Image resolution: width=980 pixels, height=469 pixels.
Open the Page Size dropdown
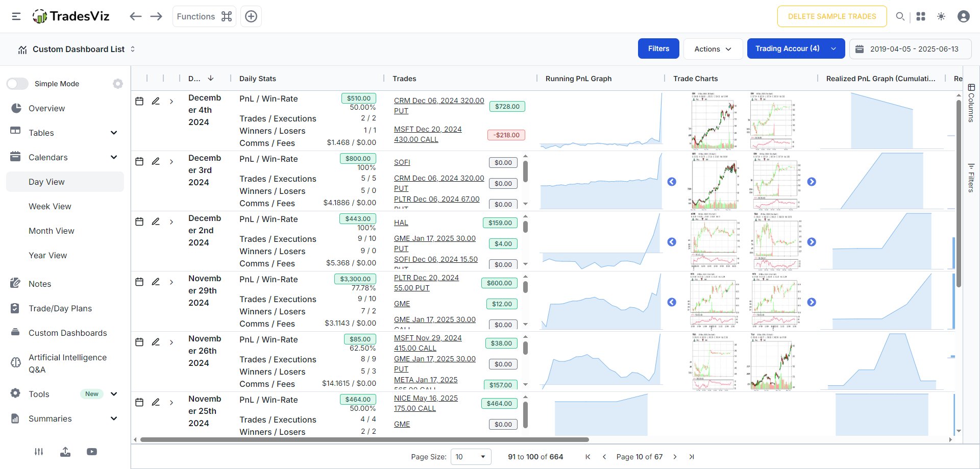click(x=471, y=457)
